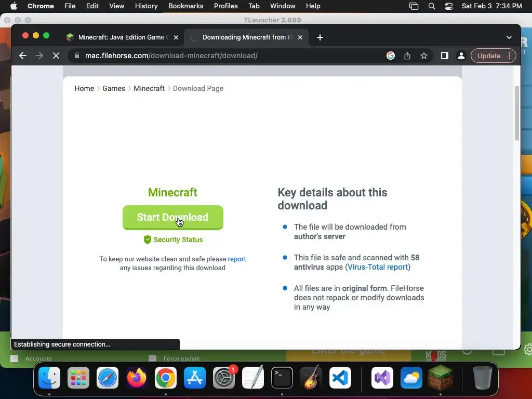Open the Virus-Total report link
This screenshot has width=532, height=399.
pos(378,267)
